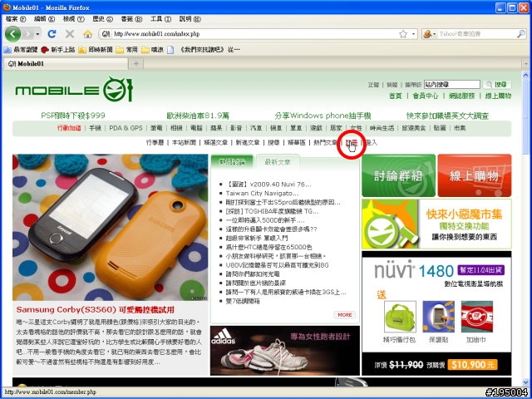Viewport: 532px width, 399px height.
Task: Click the URL field showing mobile01.com/index.php
Action: (x=254, y=34)
